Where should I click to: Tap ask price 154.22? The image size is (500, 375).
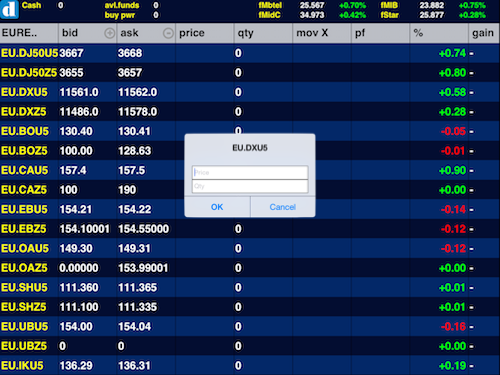135,209
